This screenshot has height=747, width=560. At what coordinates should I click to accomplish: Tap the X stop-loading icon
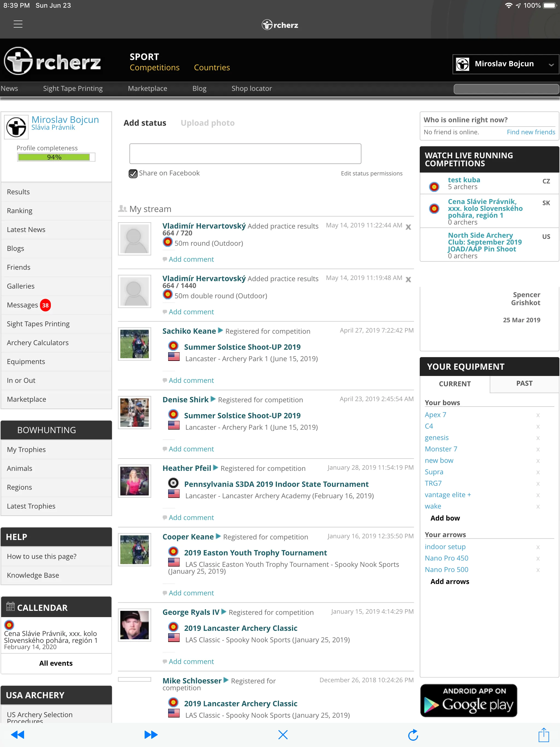283,734
